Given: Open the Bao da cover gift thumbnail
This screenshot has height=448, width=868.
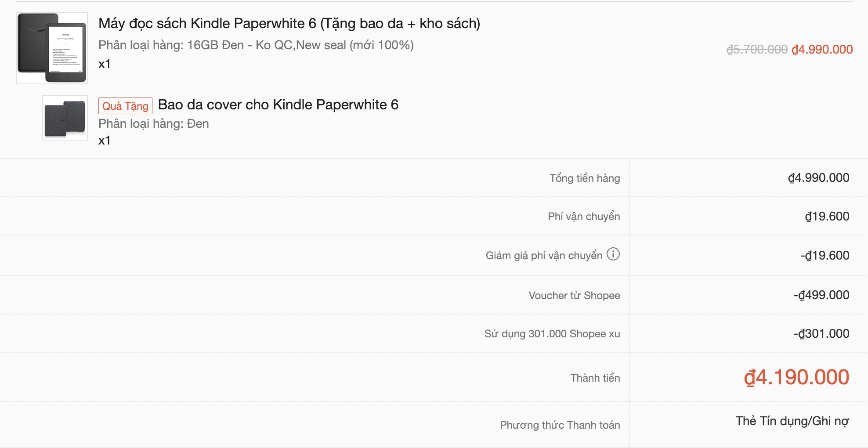Looking at the screenshot, I should click(65, 118).
